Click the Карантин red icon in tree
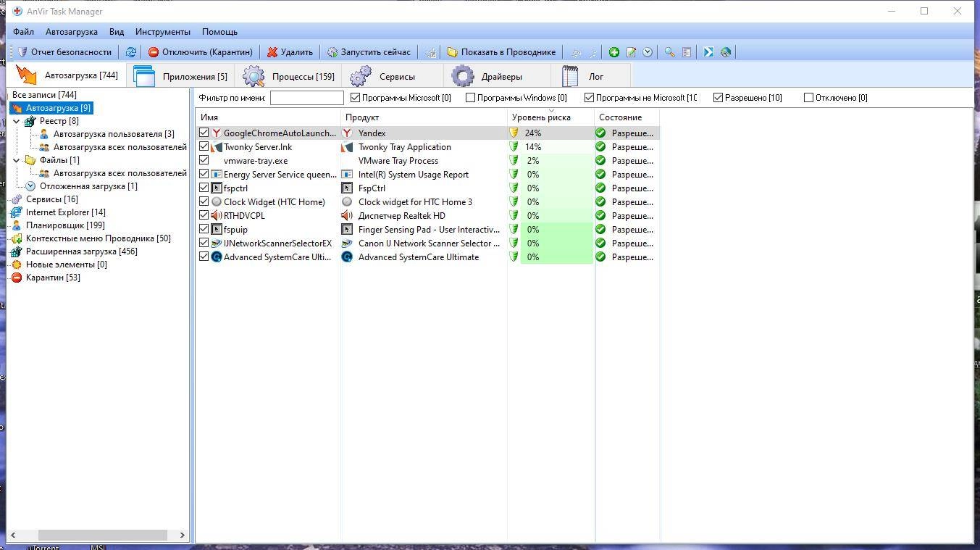The height and width of the screenshot is (550, 980). coord(17,278)
